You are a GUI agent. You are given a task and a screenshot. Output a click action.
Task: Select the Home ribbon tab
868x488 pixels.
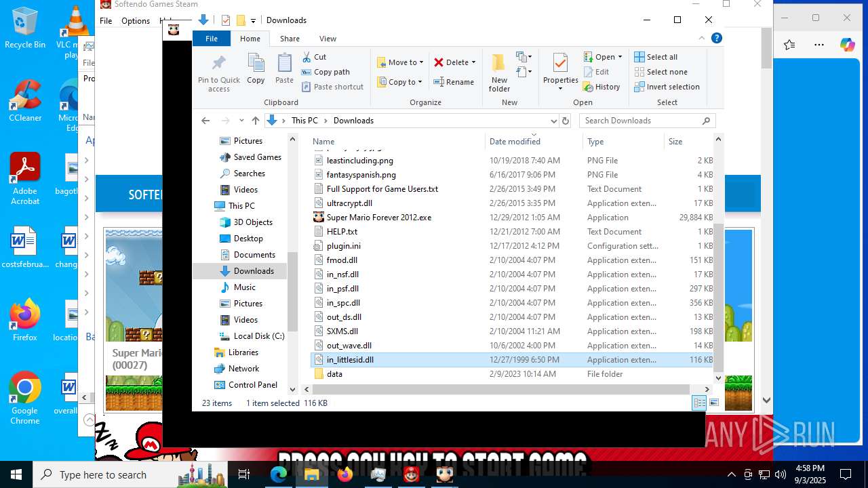(250, 39)
